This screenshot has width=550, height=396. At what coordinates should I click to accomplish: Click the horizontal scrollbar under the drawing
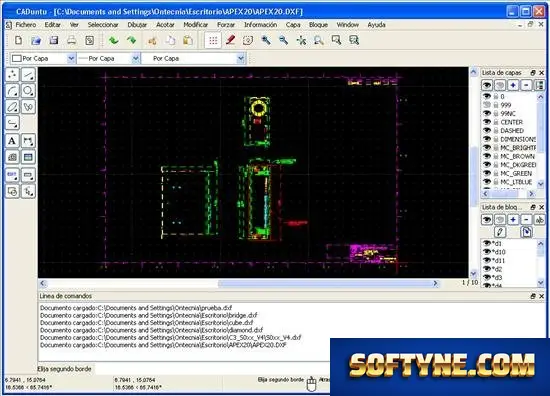pyautogui.click(x=239, y=283)
